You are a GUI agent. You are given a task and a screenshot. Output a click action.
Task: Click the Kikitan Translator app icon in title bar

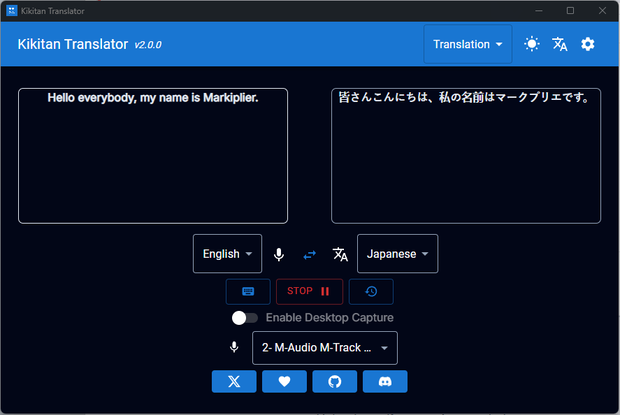click(11, 11)
